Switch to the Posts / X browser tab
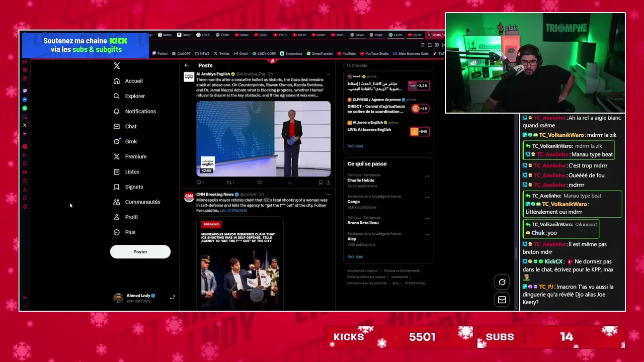The width and height of the screenshot is (644, 362). (435, 35)
